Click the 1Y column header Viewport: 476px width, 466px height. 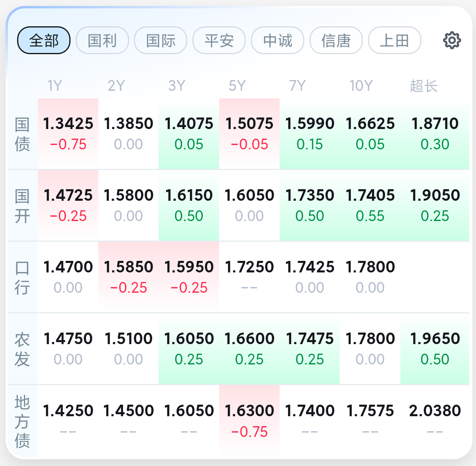(x=55, y=86)
